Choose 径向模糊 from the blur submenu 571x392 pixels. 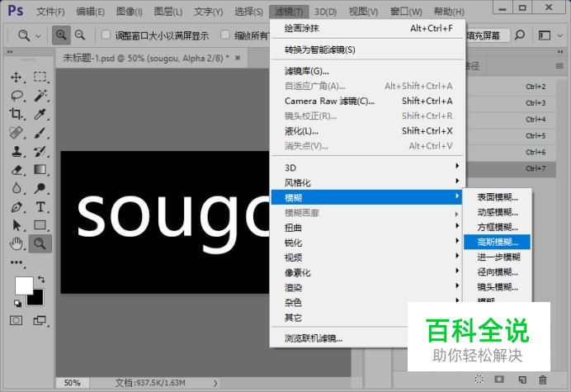[497, 272]
